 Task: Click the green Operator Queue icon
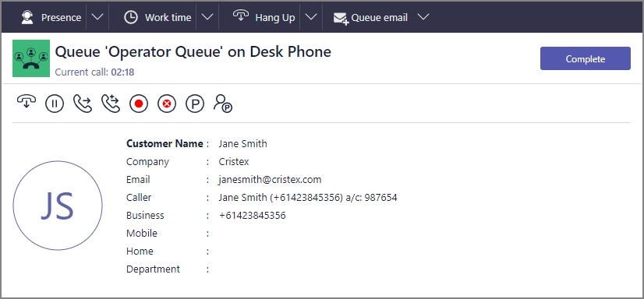31,58
